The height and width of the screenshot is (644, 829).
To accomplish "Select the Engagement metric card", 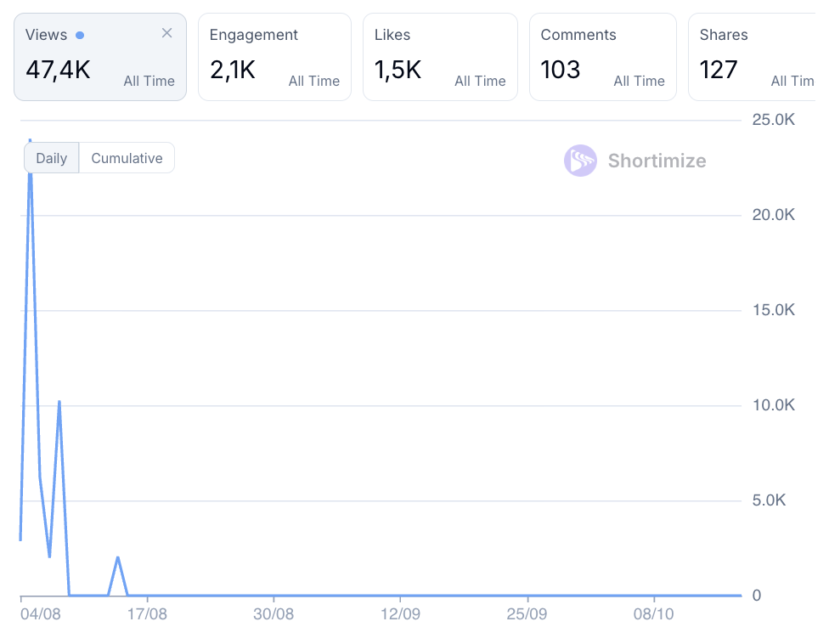I will pyautogui.click(x=274, y=58).
